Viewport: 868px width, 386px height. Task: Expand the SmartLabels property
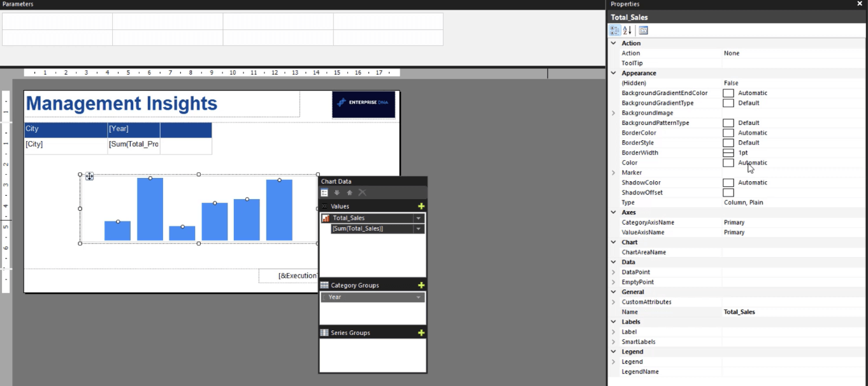click(614, 342)
